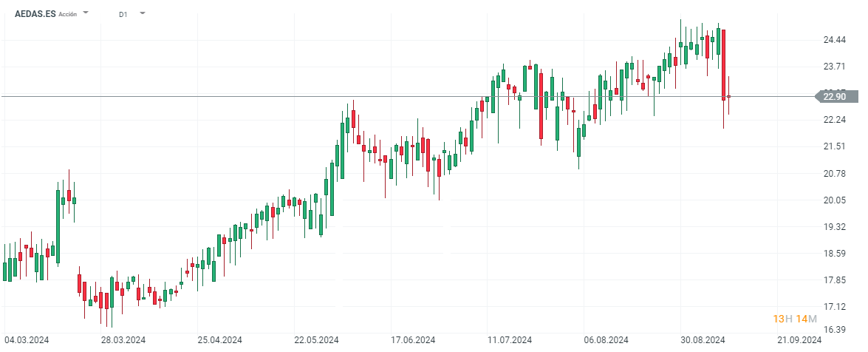Click the 30.08.2024 date on the time axis

coord(703,340)
